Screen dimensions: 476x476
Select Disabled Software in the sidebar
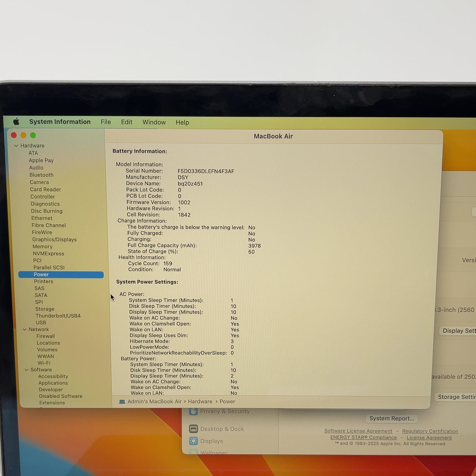click(61, 396)
